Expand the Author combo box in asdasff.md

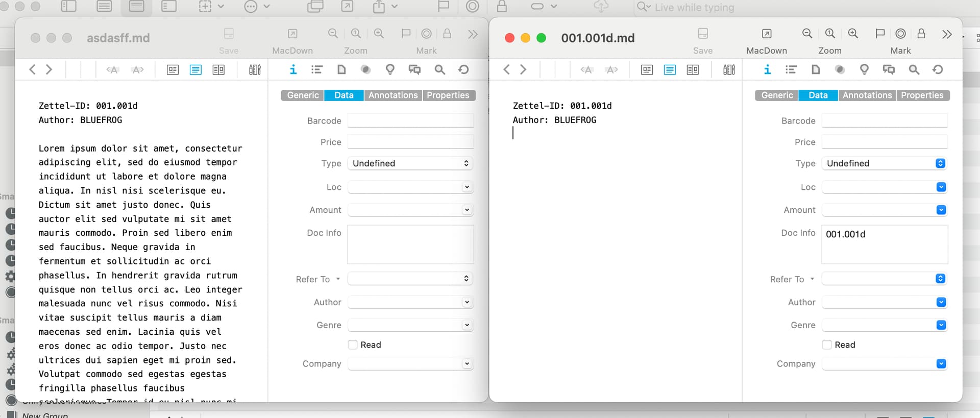[x=467, y=302]
